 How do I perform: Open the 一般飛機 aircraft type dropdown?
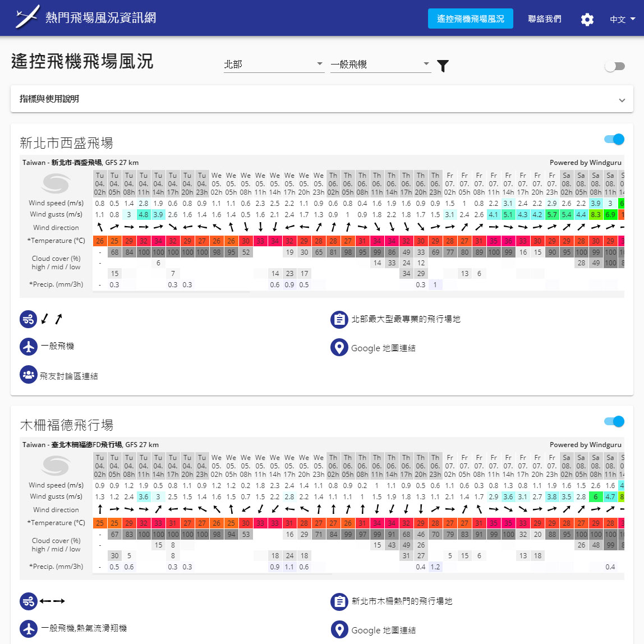tap(380, 65)
